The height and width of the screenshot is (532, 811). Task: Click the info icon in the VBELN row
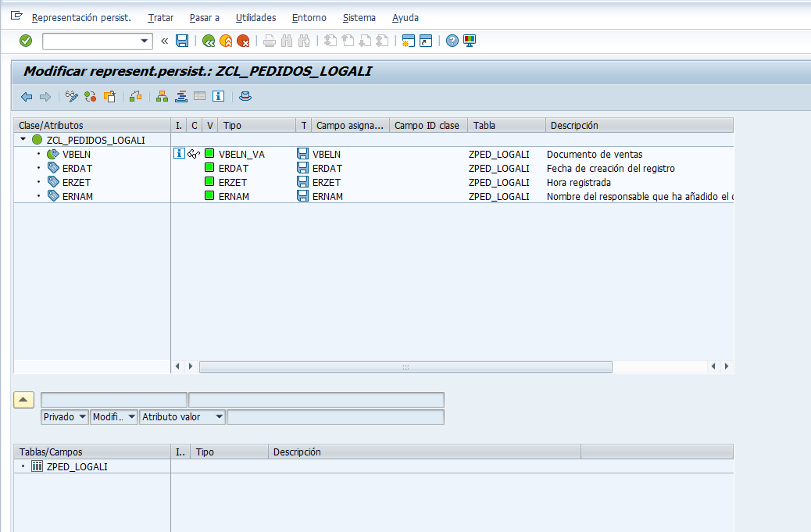[x=179, y=154]
